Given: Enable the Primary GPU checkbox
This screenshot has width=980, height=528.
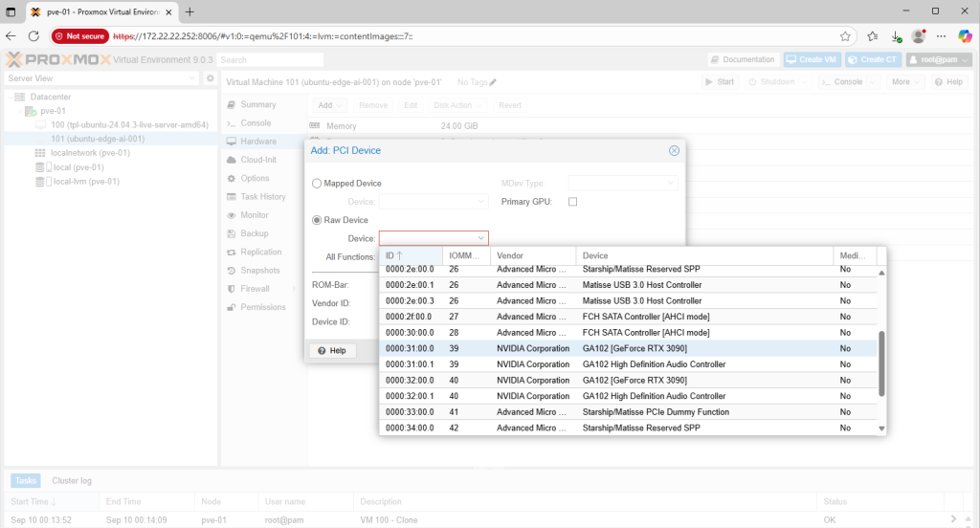Looking at the screenshot, I should pyautogui.click(x=573, y=202).
